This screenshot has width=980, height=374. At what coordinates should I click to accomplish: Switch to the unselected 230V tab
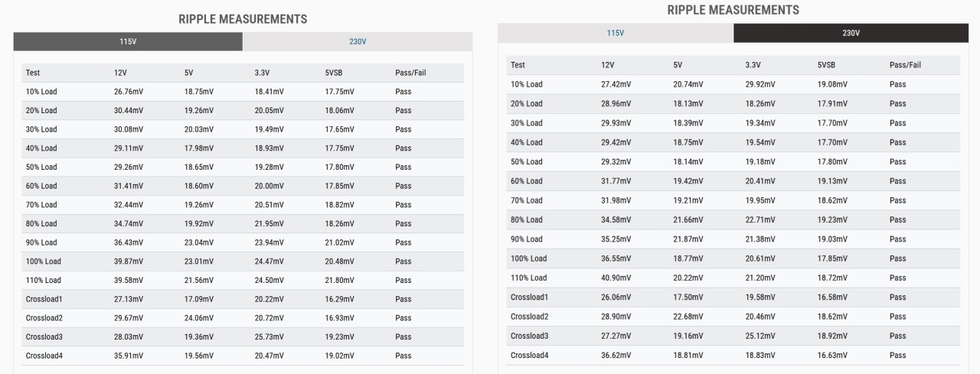click(358, 41)
